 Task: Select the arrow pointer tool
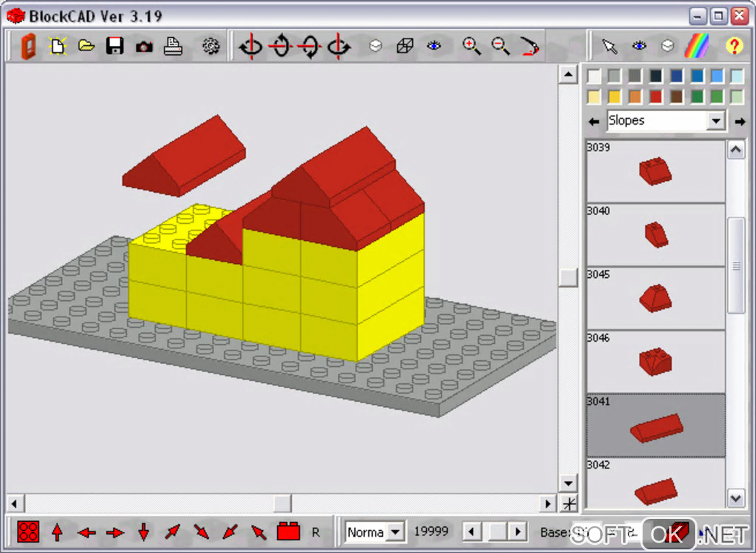tap(609, 46)
